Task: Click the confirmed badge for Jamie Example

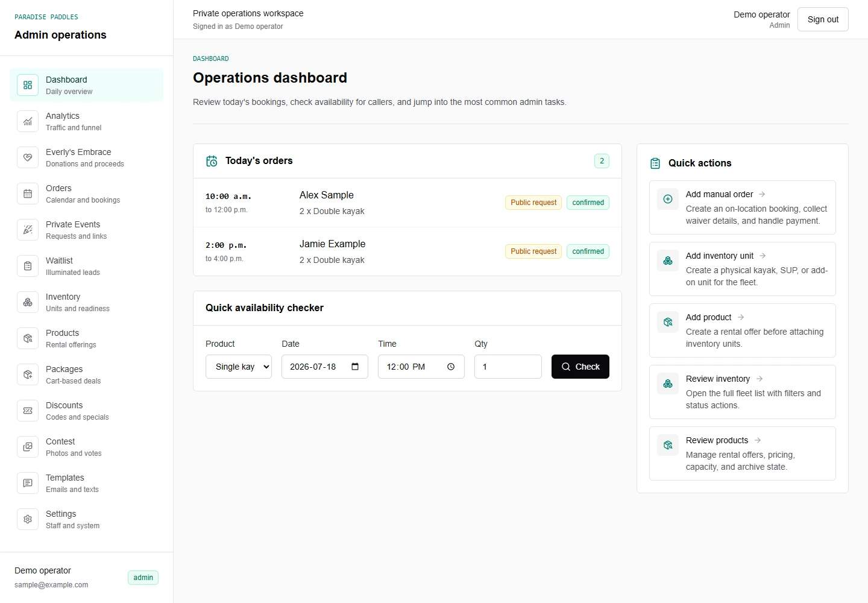Action: click(x=588, y=251)
